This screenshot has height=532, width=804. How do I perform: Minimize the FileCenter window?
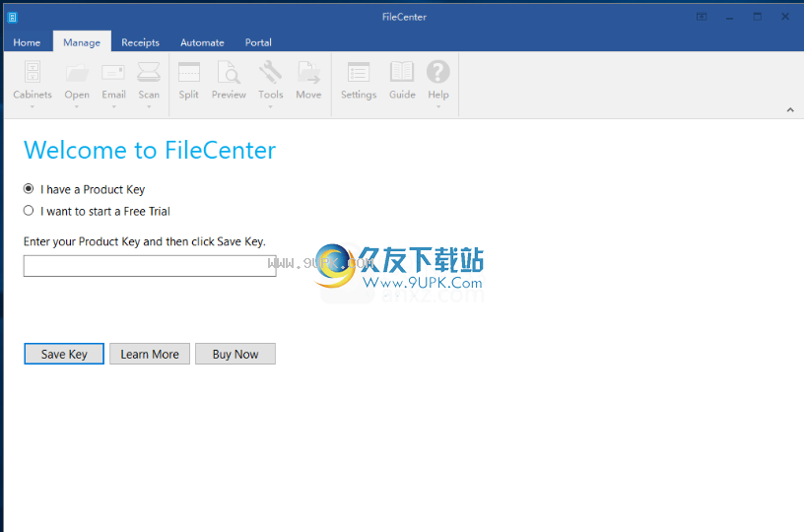[x=729, y=17]
